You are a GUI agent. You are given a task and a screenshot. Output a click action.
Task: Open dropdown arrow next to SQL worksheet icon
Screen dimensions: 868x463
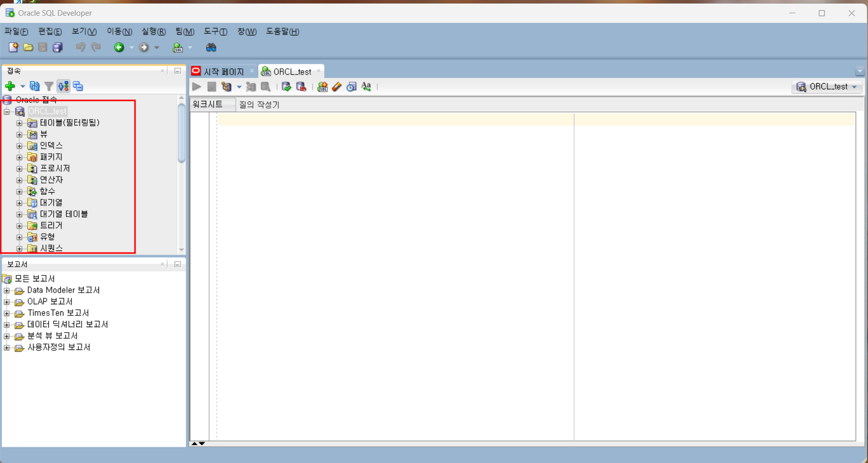click(x=190, y=48)
